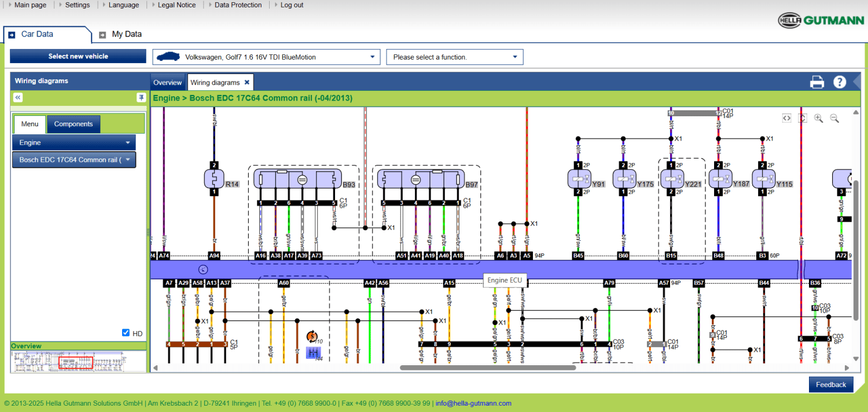Zoom in on the wiring diagram
This screenshot has height=412, width=868.
coord(818,118)
